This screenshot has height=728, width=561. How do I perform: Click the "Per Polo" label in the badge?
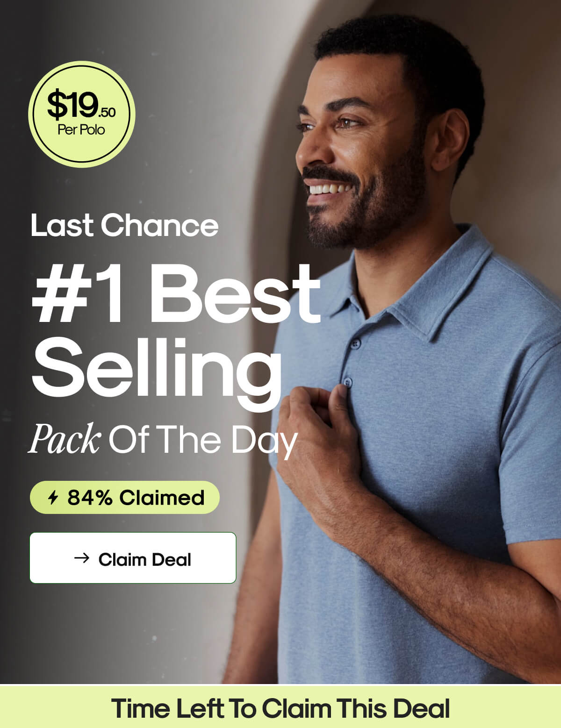click(81, 129)
